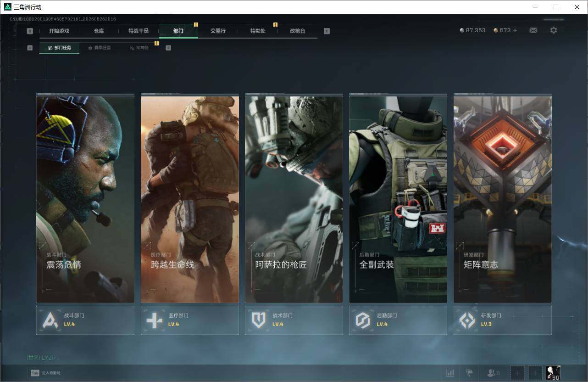Click the flag icon in bottom bar
The image size is (588, 382).
469,373
